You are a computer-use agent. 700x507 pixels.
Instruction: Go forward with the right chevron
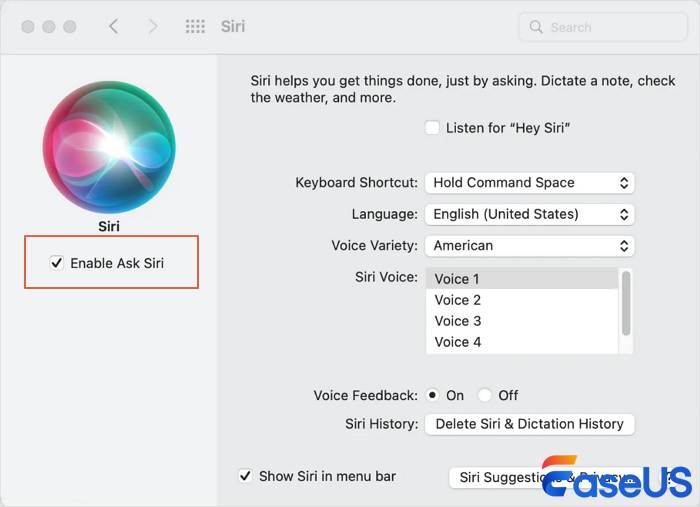(x=153, y=26)
